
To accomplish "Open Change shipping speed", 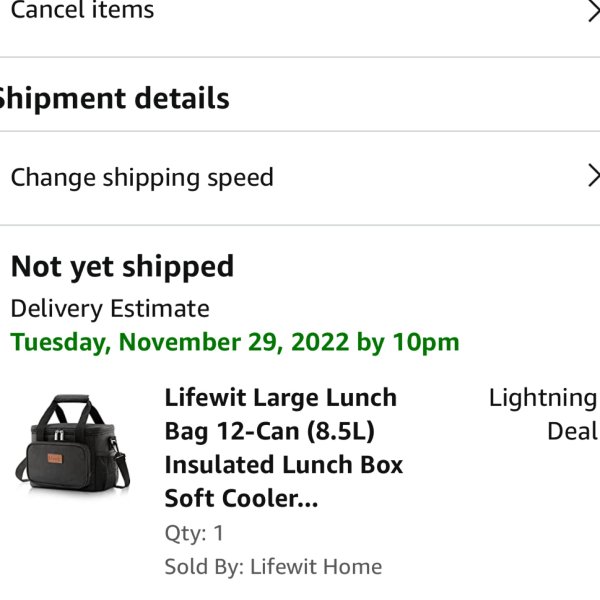I will click(300, 178).
